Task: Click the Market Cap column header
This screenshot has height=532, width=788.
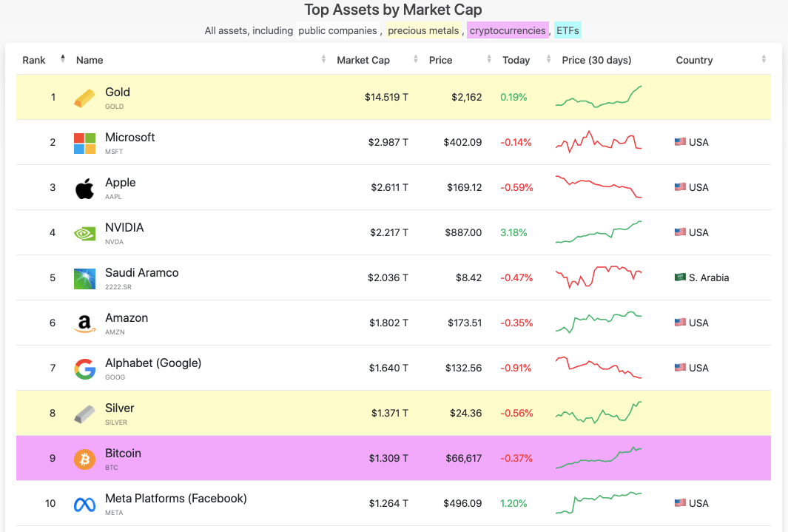Action: click(x=363, y=60)
